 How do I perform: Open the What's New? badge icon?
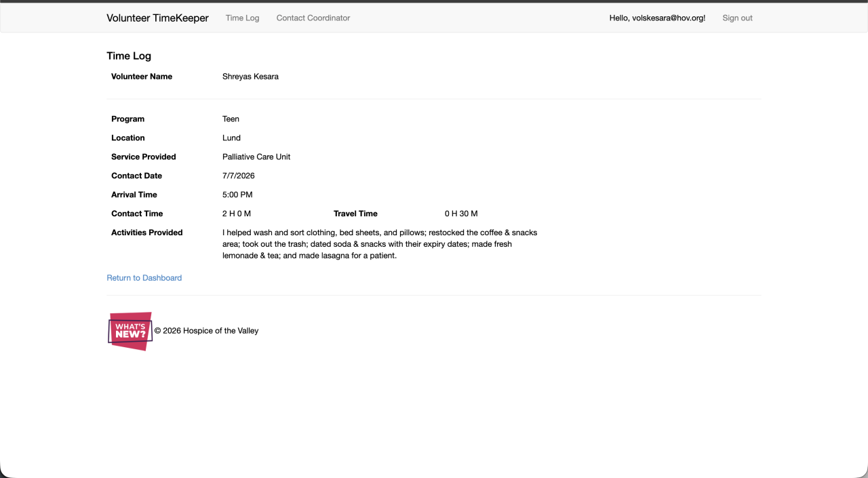(x=130, y=332)
